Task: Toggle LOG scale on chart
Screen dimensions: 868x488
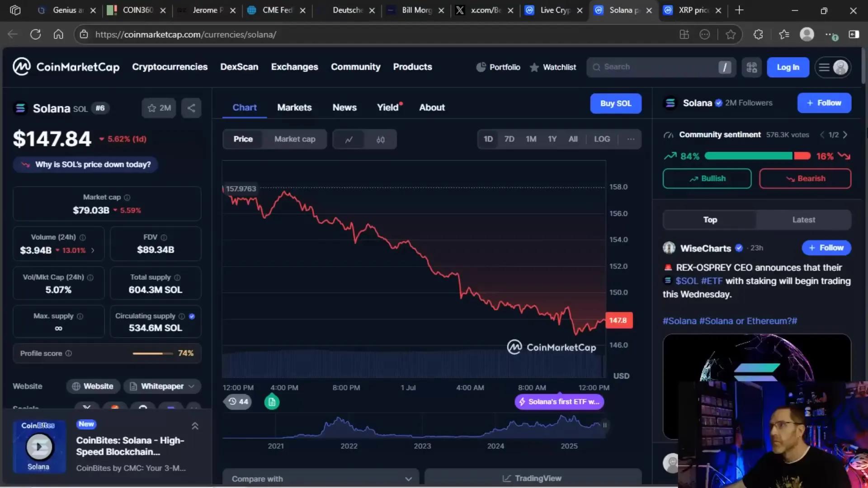Action: pyautogui.click(x=602, y=139)
